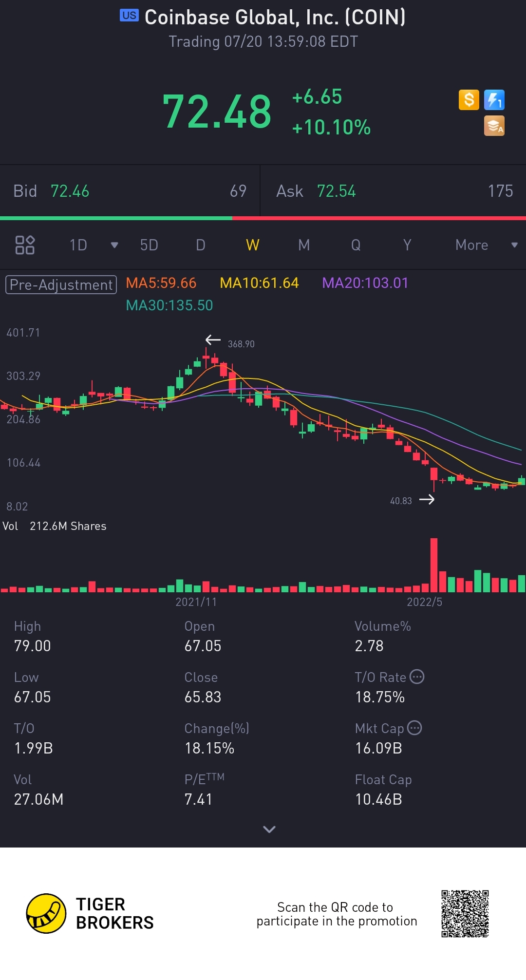Select the D daily chart tab
526x980 pixels.
(x=201, y=245)
